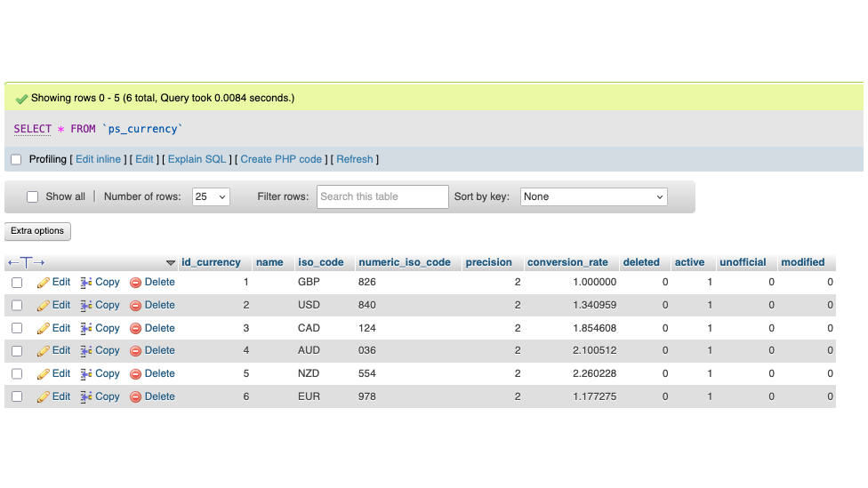Screen dimensions: 868x488
Task: Click the Extra options button
Action: tap(37, 231)
